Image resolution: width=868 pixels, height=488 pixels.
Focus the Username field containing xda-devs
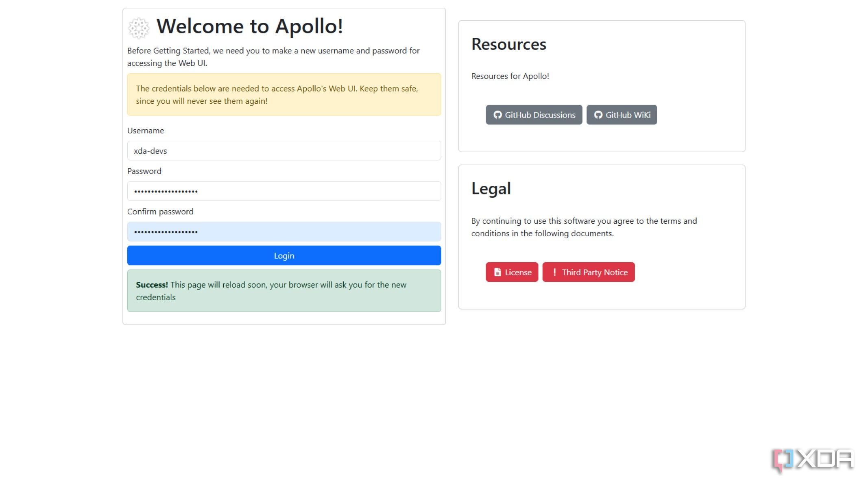(x=284, y=151)
